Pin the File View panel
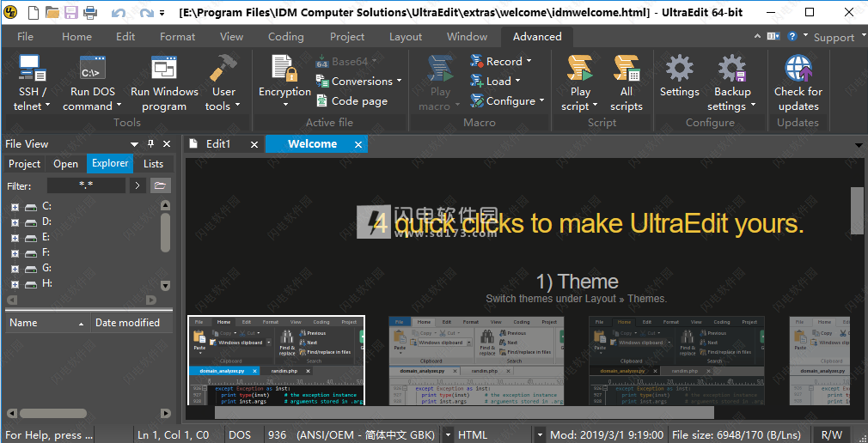This screenshot has width=868, height=443. tap(150, 143)
